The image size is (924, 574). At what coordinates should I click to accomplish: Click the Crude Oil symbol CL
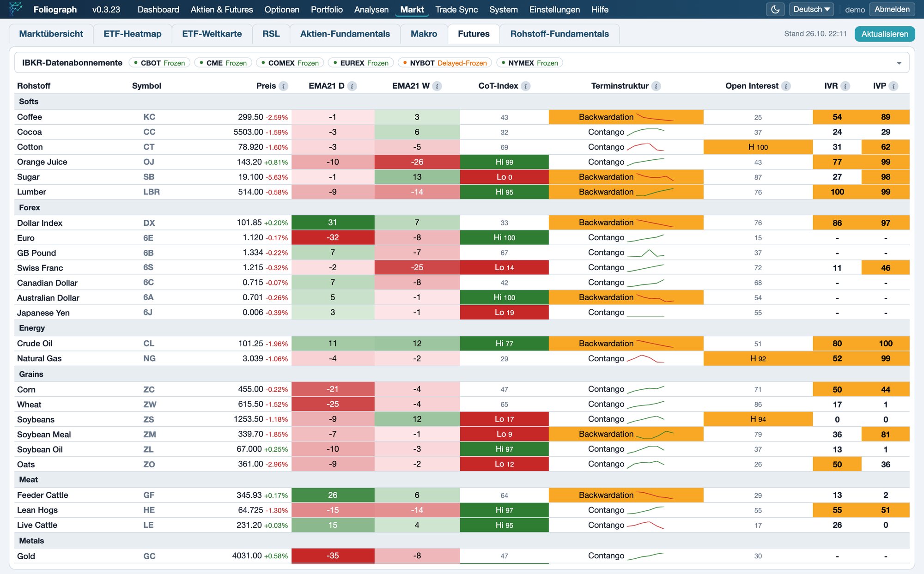(x=149, y=344)
